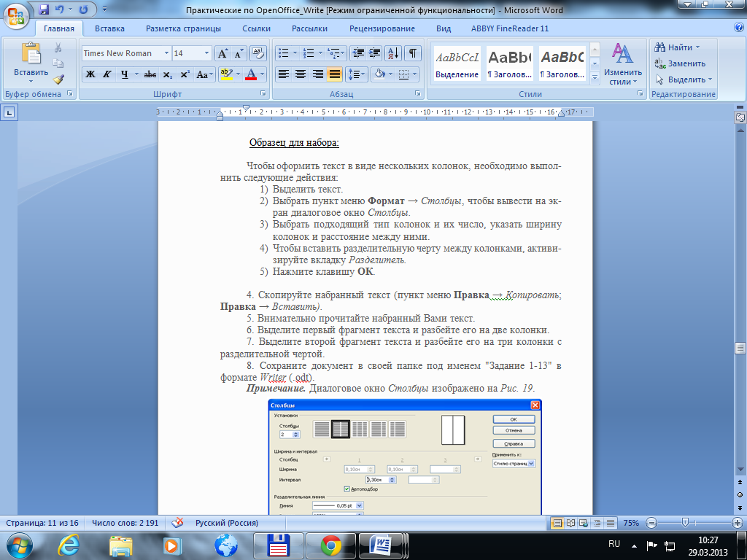Click the zoom slider handle

(x=685, y=522)
